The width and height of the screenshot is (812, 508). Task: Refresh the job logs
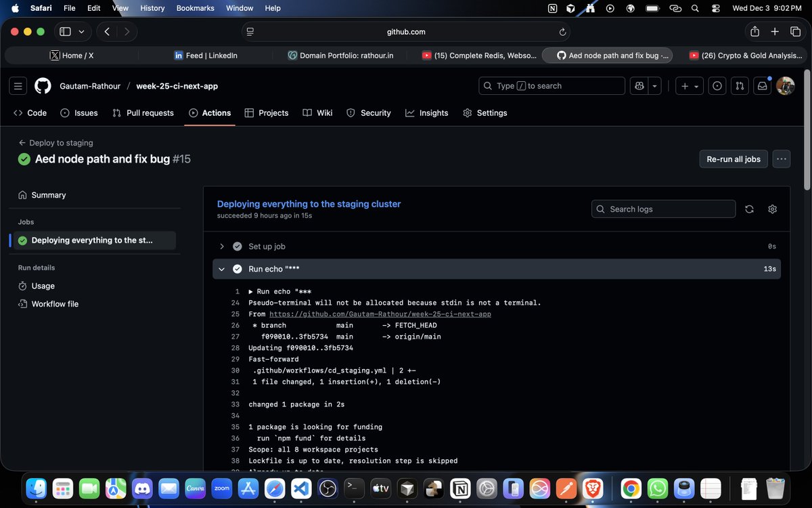[x=749, y=209]
